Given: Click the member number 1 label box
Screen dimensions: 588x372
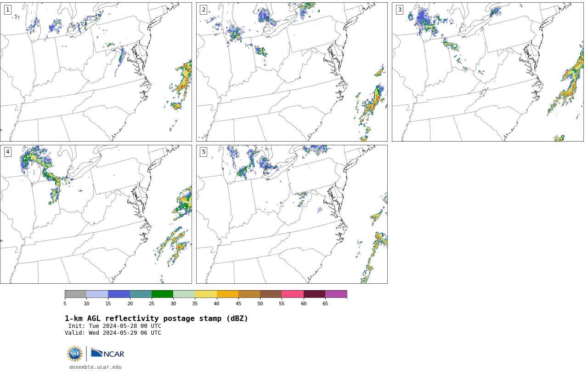Looking at the screenshot, I should [x=7, y=10].
